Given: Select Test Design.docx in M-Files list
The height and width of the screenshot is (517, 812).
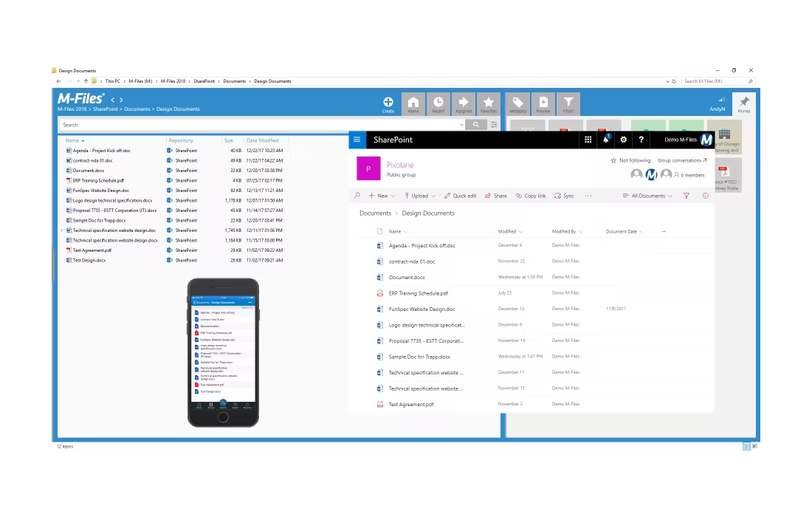Looking at the screenshot, I should click(x=89, y=261).
